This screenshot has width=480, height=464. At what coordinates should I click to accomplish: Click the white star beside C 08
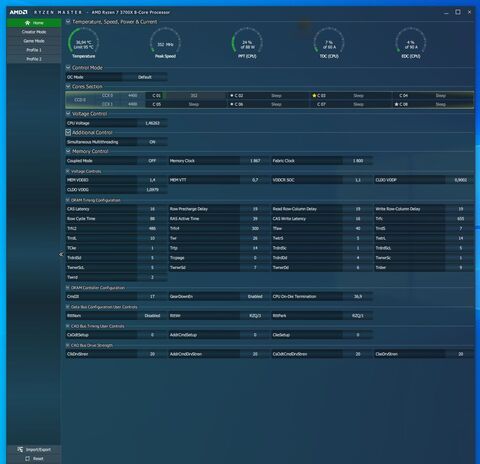tap(396, 104)
